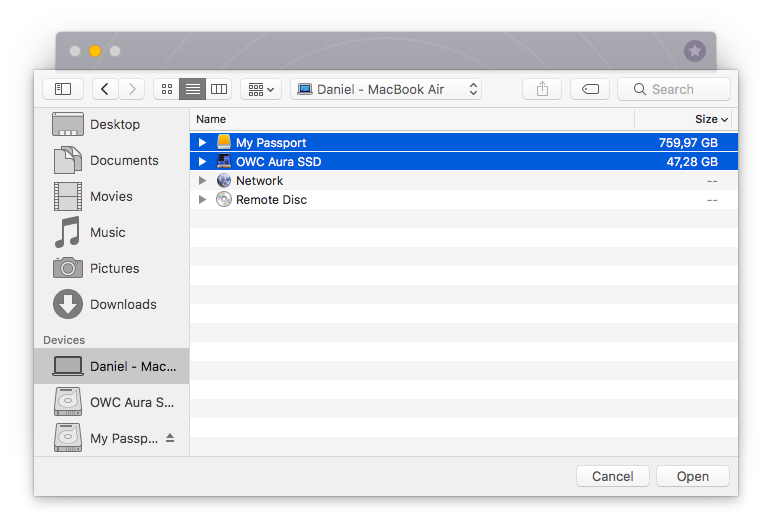Click the Share toolbar button
The image size is (772, 517).
pos(542,89)
